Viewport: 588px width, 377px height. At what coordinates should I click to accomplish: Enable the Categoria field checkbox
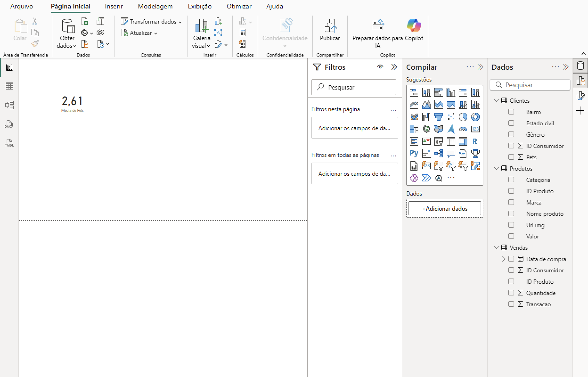[x=511, y=180]
